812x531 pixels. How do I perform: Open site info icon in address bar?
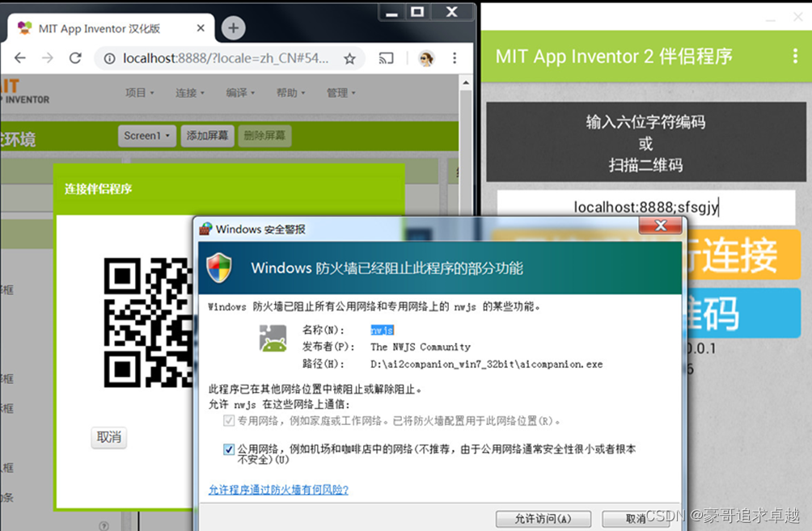coord(109,58)
